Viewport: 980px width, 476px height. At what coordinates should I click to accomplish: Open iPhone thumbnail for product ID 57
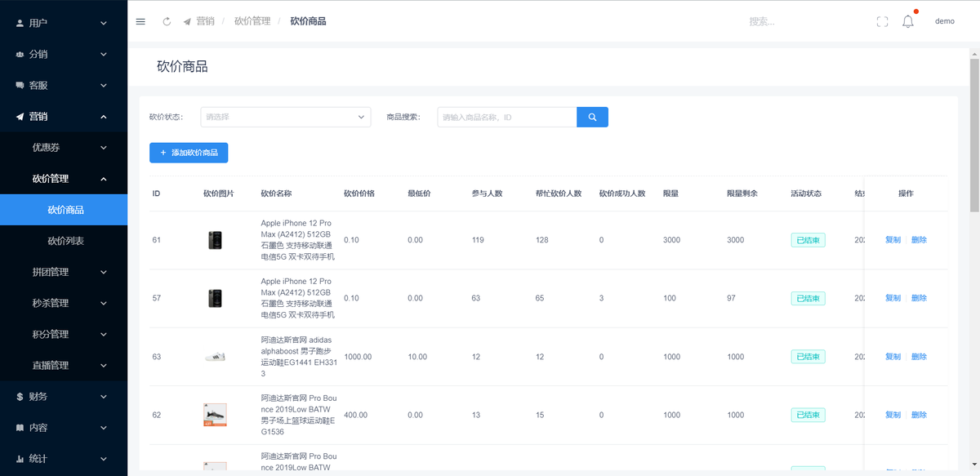(216, 298)
